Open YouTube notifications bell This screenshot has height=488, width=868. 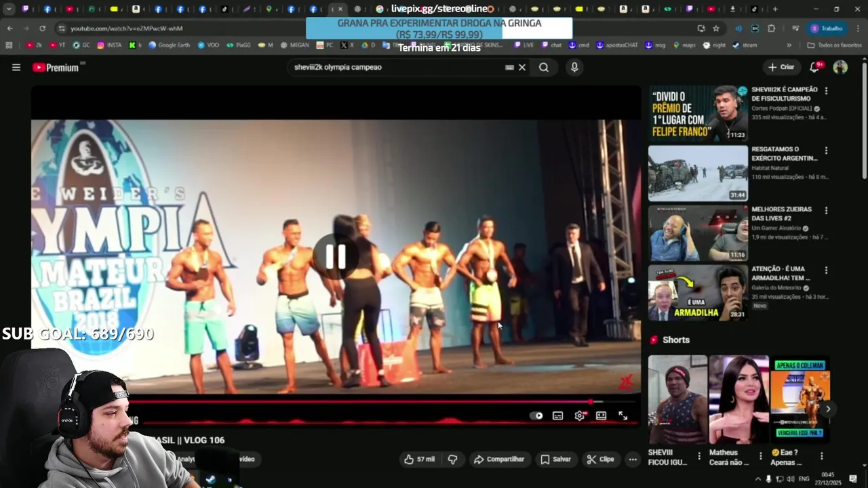coord(815,67)
